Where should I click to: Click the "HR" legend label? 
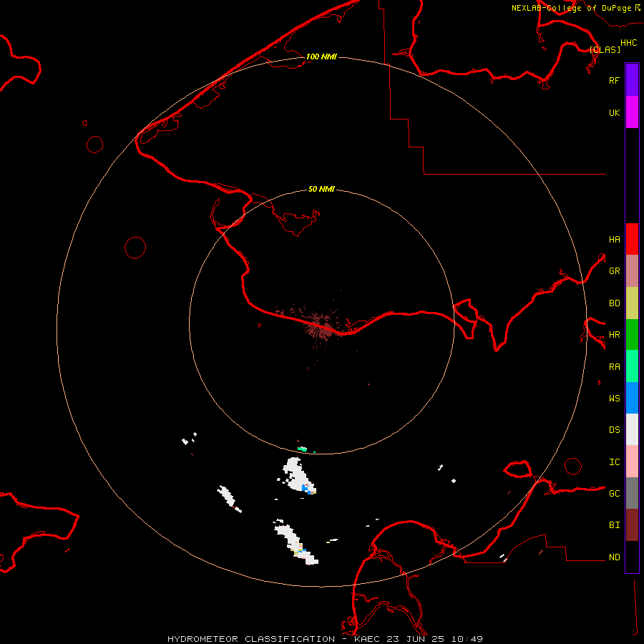pos(614,335)
